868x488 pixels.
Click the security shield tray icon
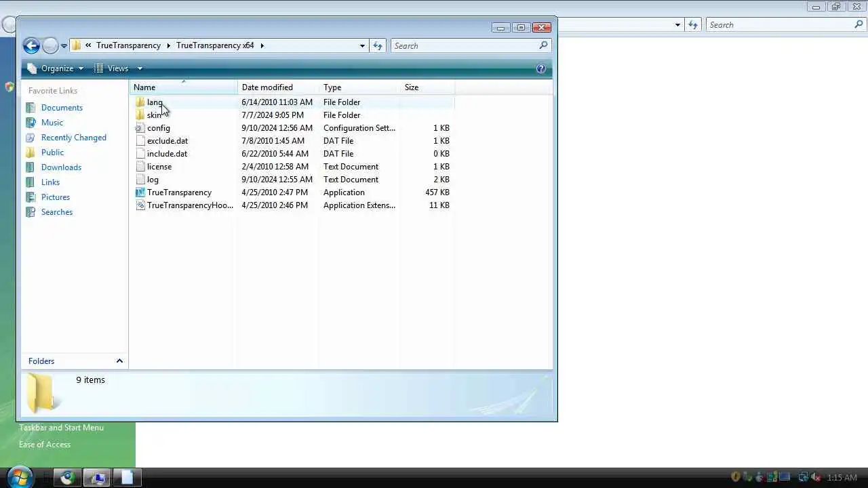point(736,478)
